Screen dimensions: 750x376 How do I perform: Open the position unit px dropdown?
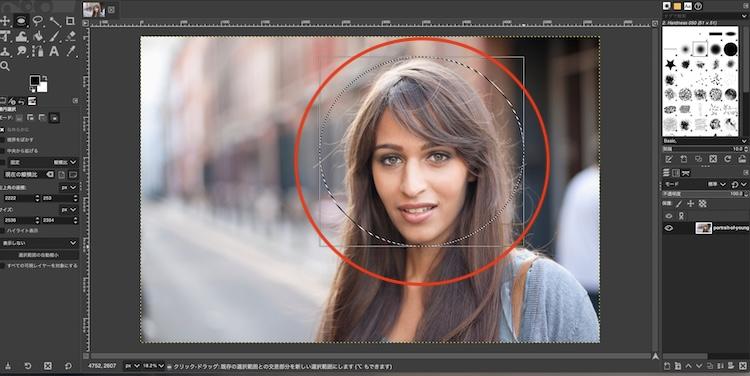(x=69, y=188)
